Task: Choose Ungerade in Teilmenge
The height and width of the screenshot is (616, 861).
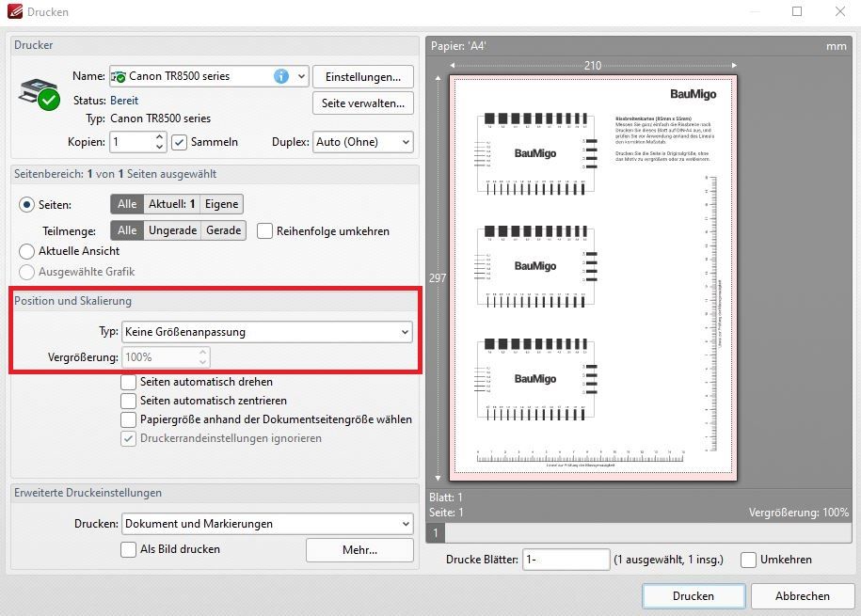Action: pyautogui.click(x=172, y=230)
